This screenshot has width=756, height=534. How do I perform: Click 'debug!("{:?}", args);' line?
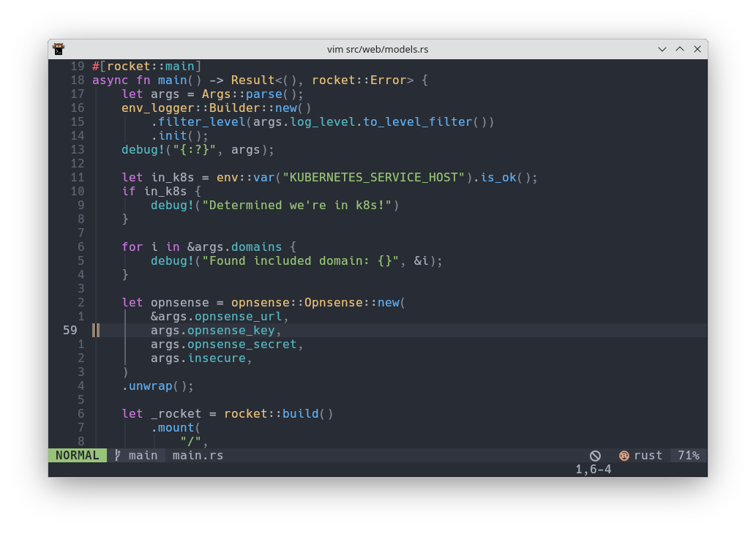(198, 150)
